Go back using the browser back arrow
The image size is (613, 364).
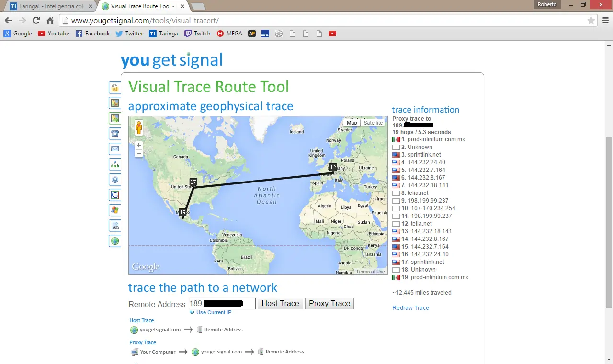click(x=8, y=21)
